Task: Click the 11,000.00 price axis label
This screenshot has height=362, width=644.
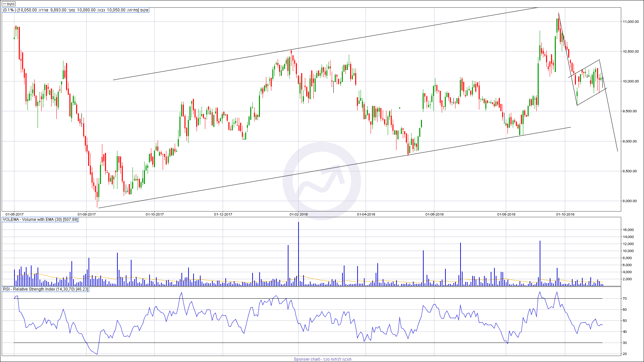Action: (631, 22)
